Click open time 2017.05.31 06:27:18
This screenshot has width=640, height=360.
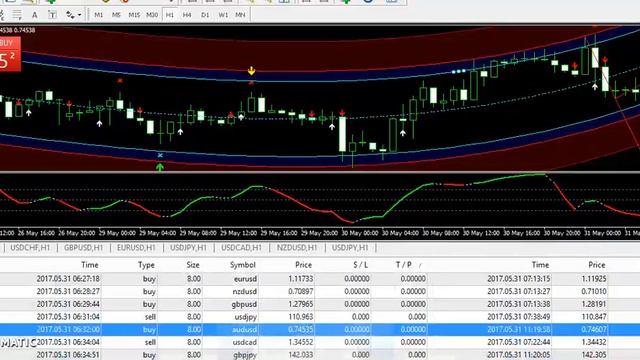pos(68,279)
